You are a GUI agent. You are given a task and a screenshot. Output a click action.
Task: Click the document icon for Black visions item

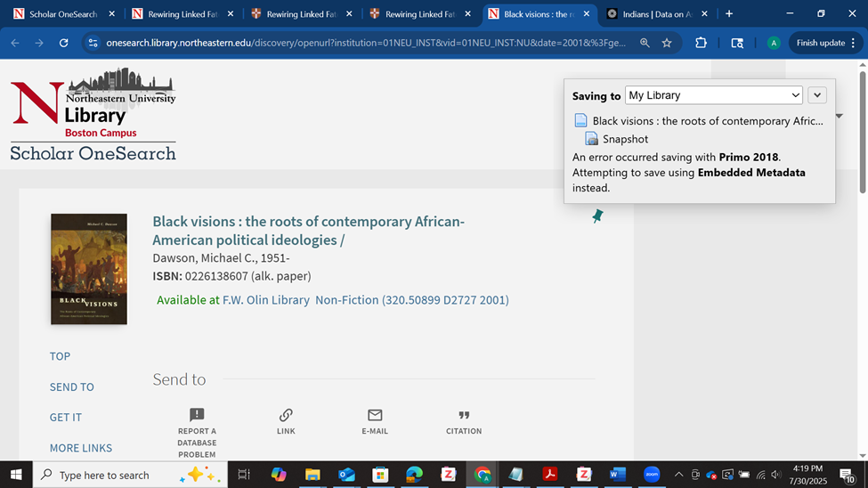pyautogui.click(x=580, y=120)
